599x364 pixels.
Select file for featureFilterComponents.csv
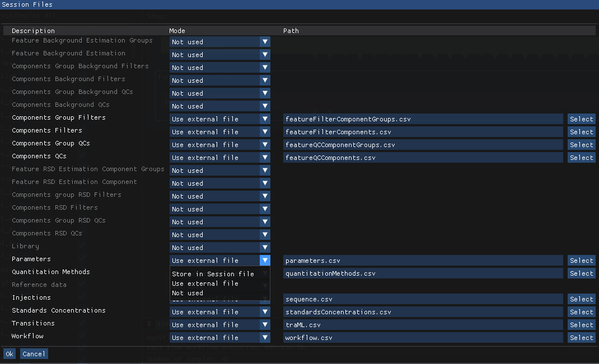[582, 131]
